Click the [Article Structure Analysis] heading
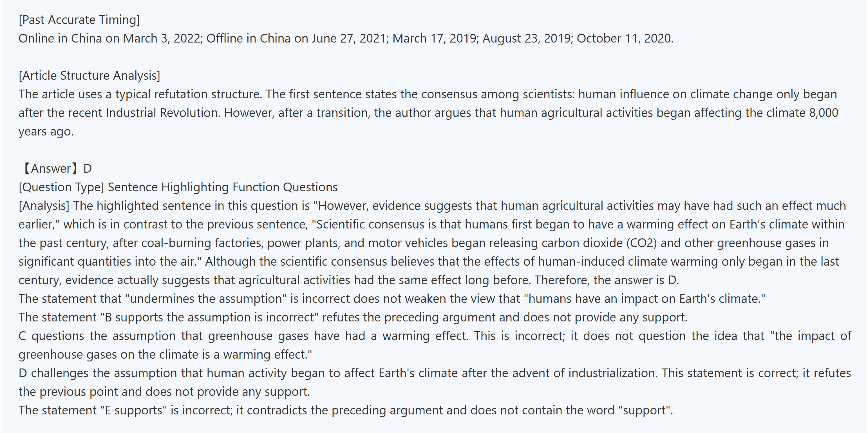This screenshot has width=868, height=433. tap(89, 76)
